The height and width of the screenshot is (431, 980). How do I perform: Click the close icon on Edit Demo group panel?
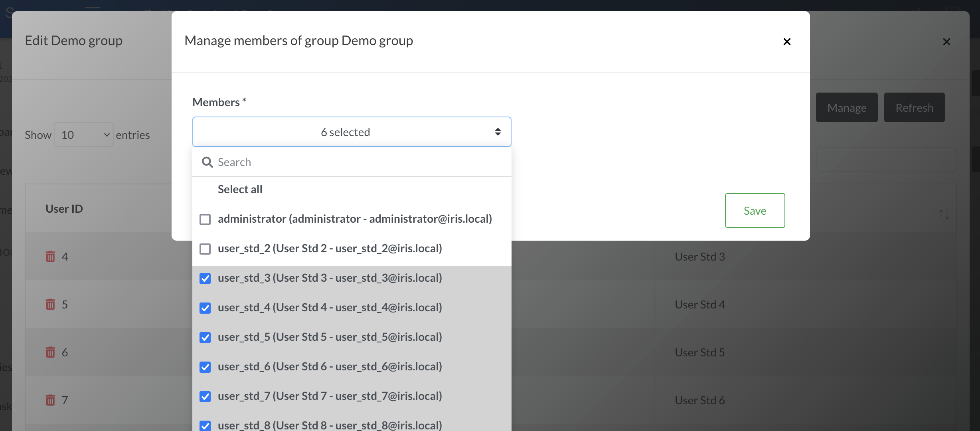[947, 41]
